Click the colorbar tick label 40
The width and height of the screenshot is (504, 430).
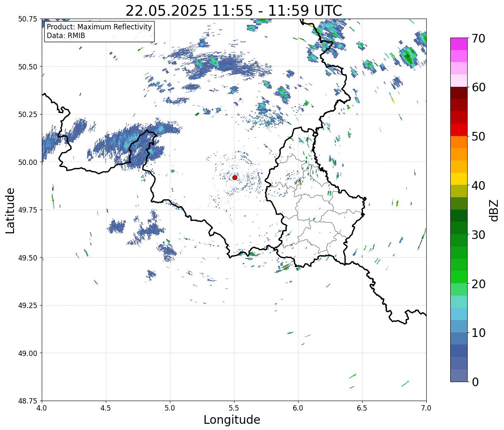[478, 186]
